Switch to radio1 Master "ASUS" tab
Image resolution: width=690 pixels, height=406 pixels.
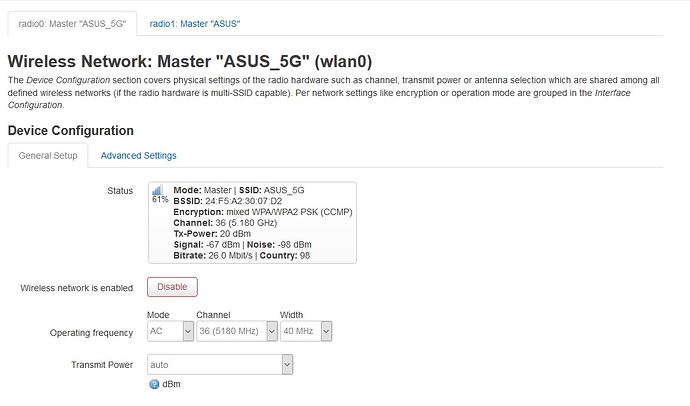pyautogui.click(x=195, y=24)
